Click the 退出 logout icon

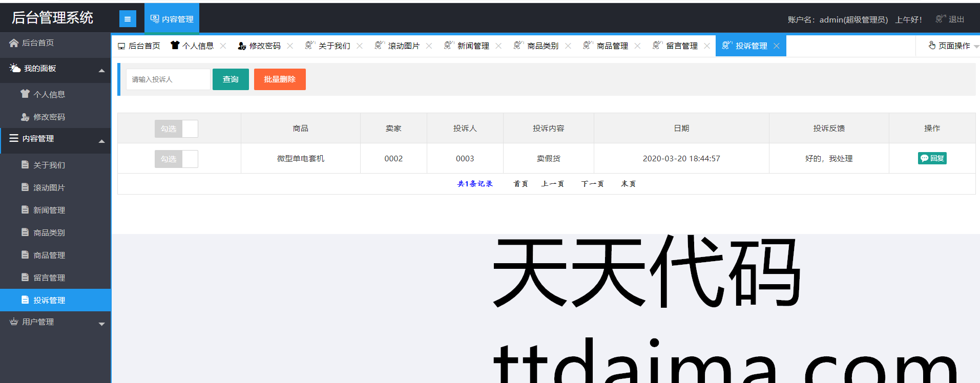tap(940, 19)
